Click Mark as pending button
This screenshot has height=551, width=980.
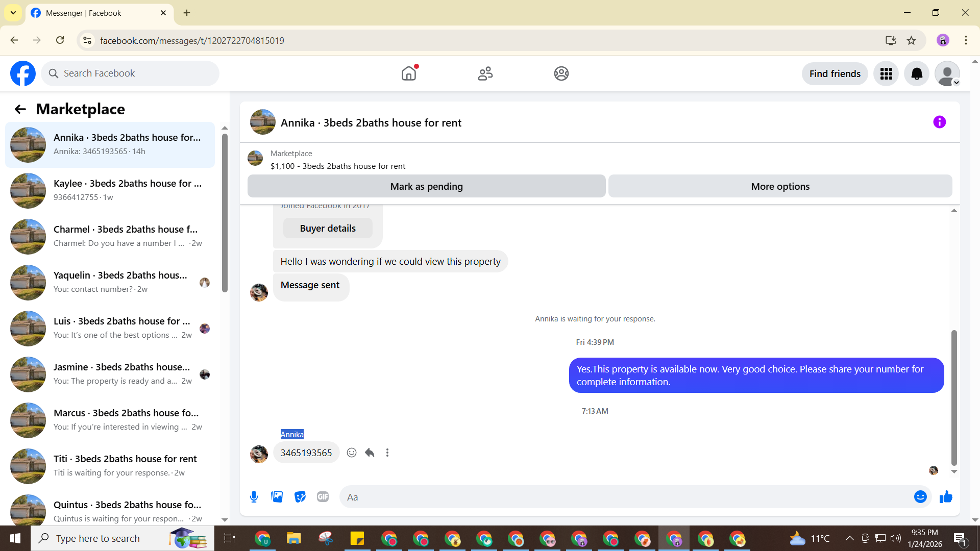click(x=426, y=187)
